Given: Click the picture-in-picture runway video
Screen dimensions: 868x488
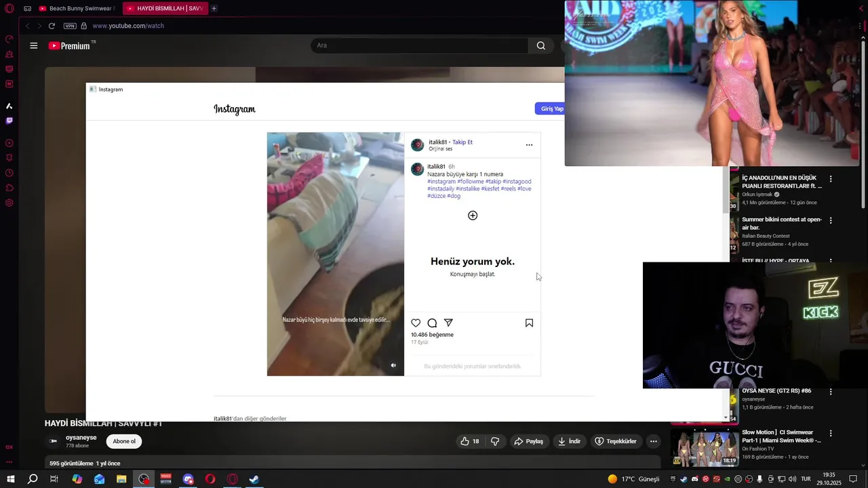Looking at the screenshot, I should [712, 83].
